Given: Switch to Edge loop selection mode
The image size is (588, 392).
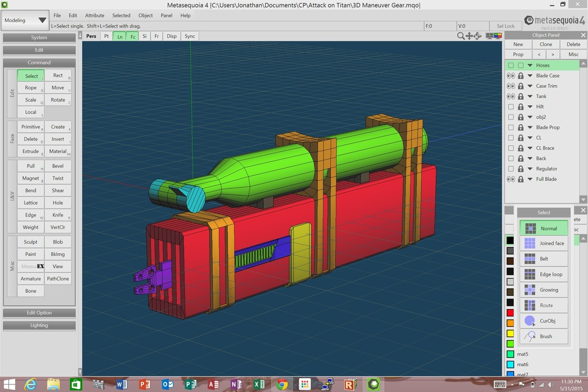Looking at the screenshot, I should (x=544, y=274).
